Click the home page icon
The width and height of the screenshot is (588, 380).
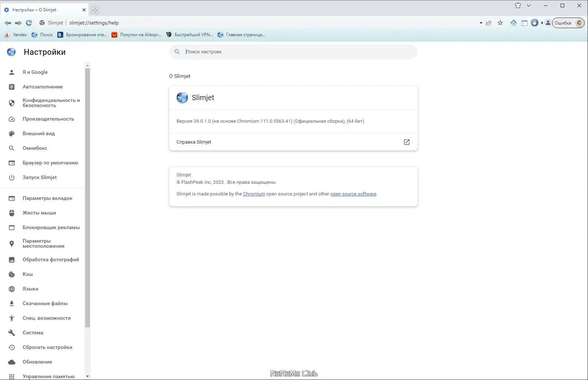(513, 23)
